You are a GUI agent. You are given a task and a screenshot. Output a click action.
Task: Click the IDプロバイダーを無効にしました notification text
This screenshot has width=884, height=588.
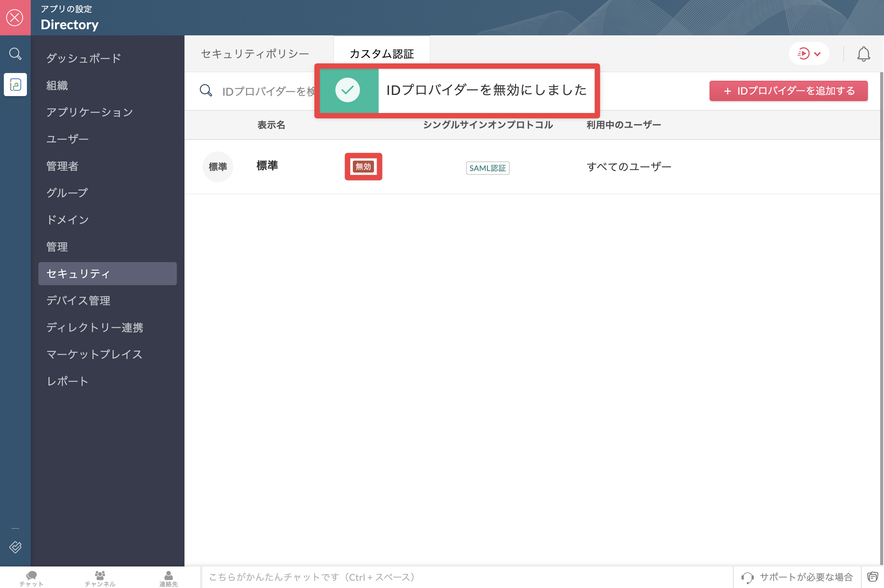(487, 90)
